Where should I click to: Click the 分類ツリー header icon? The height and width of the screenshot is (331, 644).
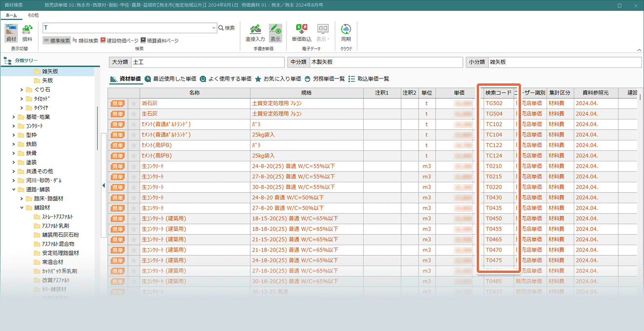tap(7, 60)
